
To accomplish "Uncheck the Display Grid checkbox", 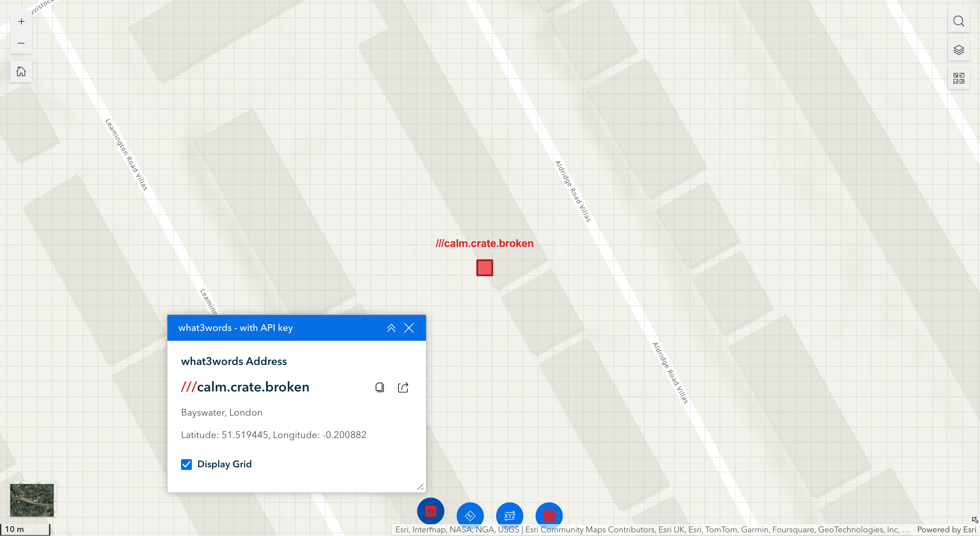I will [x=186, y=465].
